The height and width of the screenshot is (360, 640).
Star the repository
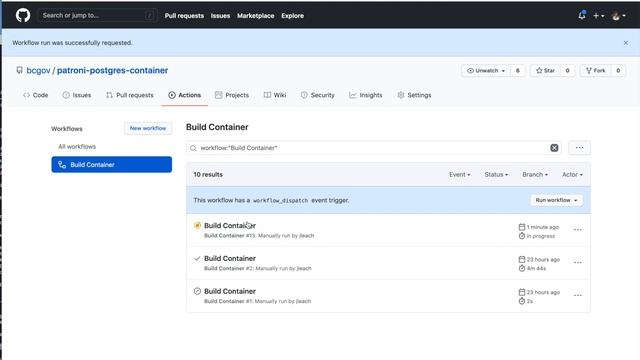(545, 71)
